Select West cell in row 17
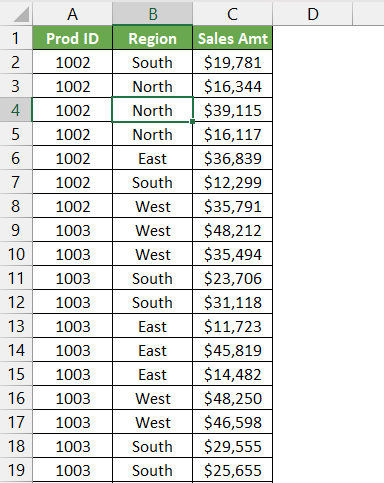The height and width of the screenshot is (483, 384). (153, 422)
